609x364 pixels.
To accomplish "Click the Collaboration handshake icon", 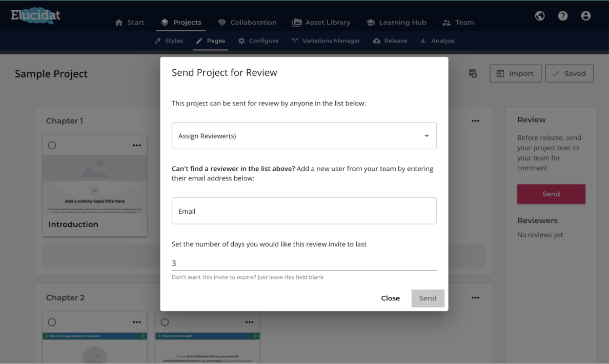I will [222, 23].
